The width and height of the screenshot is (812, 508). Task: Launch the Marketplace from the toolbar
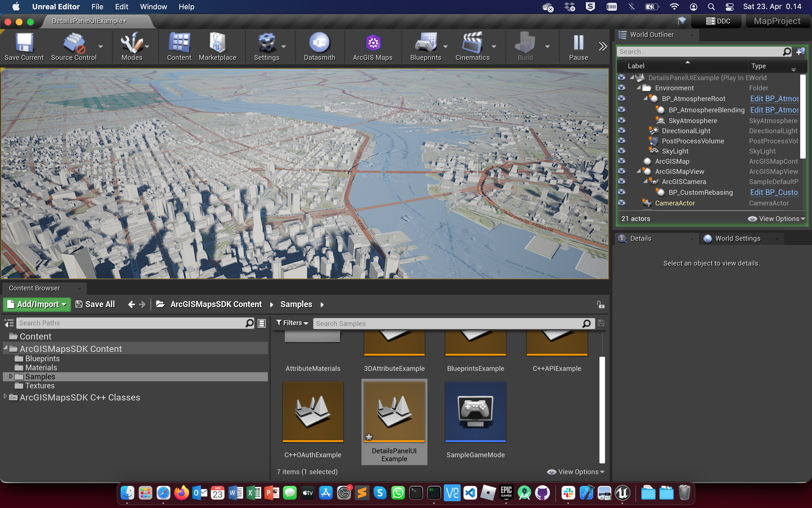pyautogui.click(x=217, y=46)
